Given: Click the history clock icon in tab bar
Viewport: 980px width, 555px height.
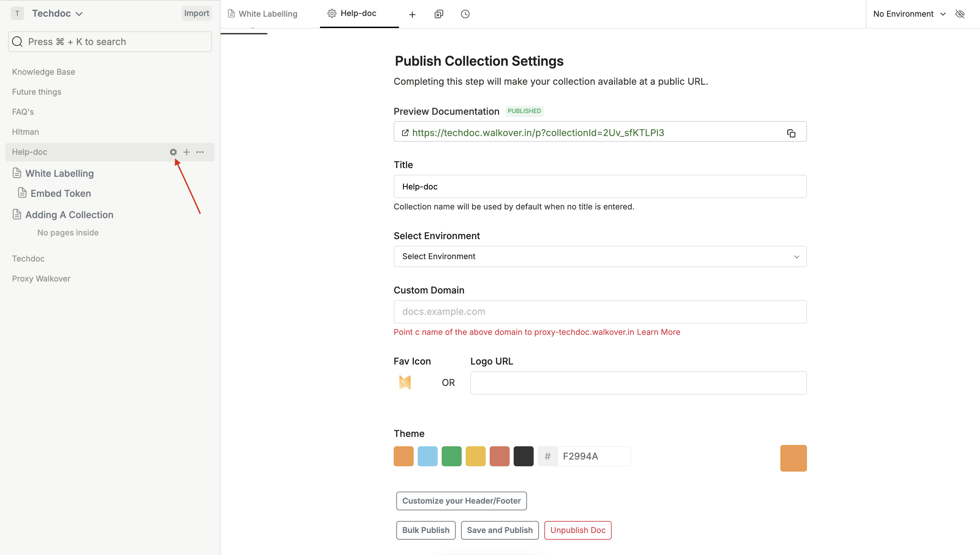Looking at the screenshot, I should pos(465,14).
